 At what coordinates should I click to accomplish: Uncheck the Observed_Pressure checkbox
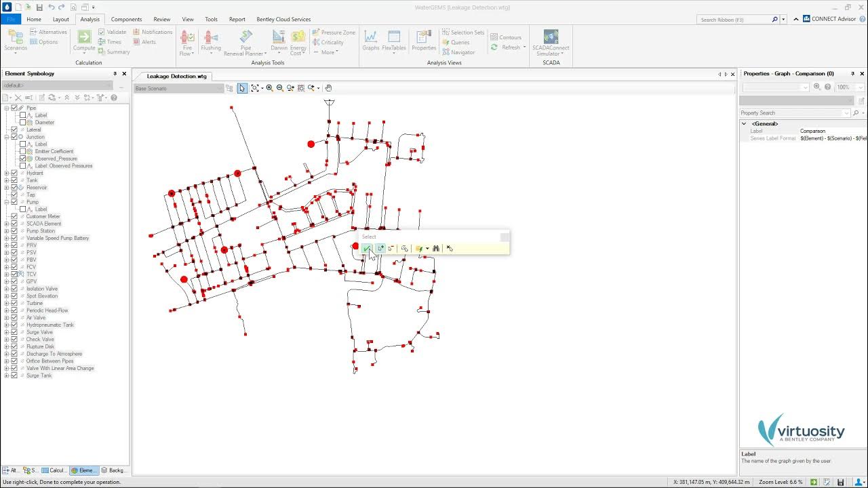23,159
